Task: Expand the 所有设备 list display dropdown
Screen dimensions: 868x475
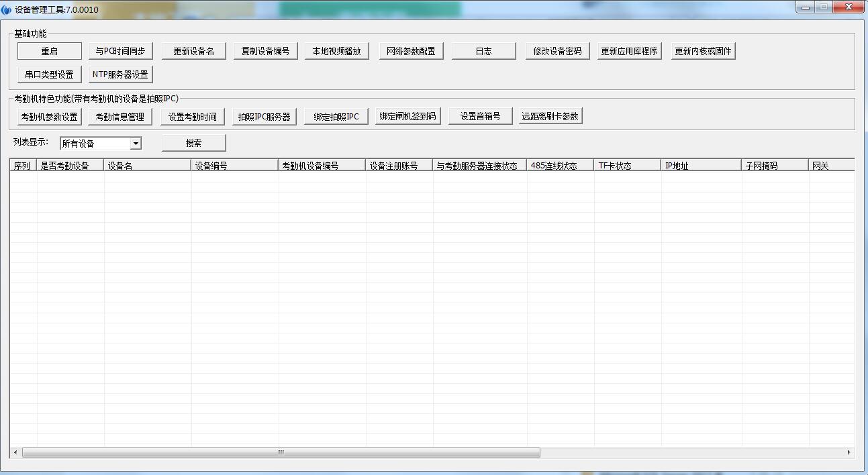Action: pyautogui.click(x=136, y=144)
